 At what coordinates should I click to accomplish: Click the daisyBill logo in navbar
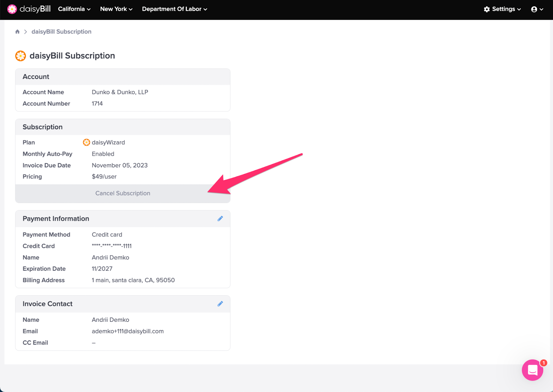[29, 9]
